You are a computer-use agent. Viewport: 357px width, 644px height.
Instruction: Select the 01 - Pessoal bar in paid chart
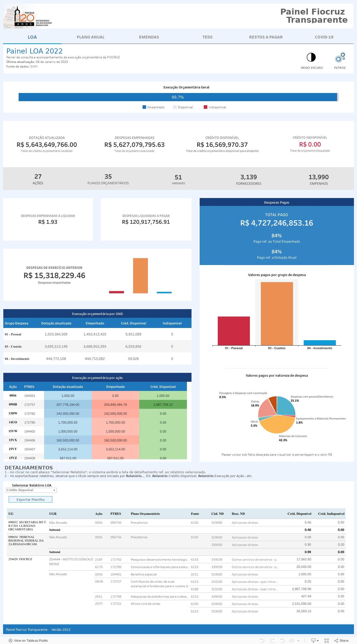pyautogui.click(x=234, y=331)
